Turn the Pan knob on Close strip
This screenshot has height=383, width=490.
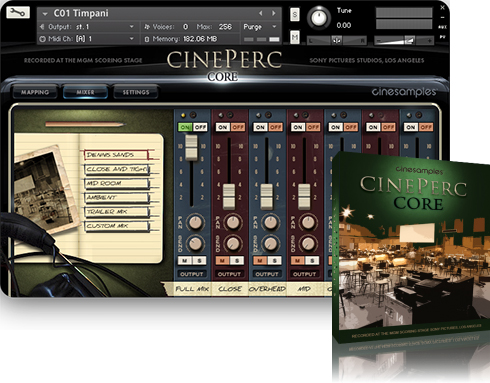tap(233, 223)
